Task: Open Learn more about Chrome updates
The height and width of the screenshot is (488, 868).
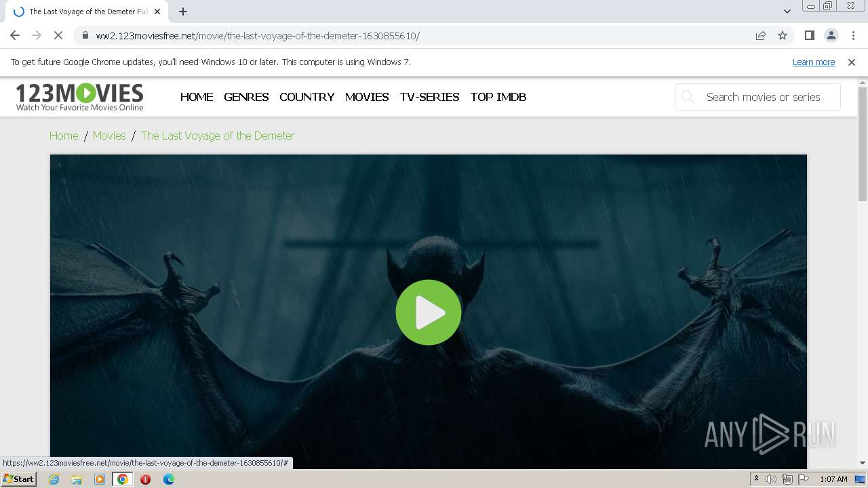Action: click(x=814, y=62)
